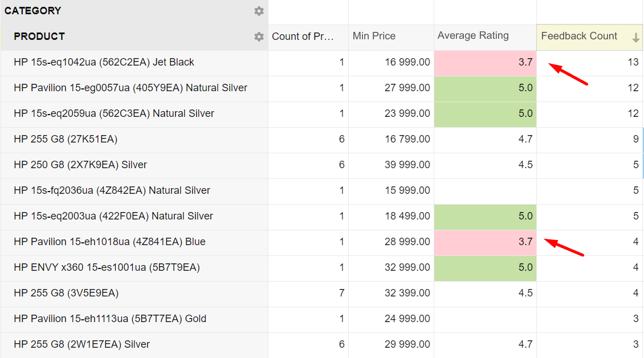Click the Count of Products column header

pyautogui.click(x=308, y=36)
